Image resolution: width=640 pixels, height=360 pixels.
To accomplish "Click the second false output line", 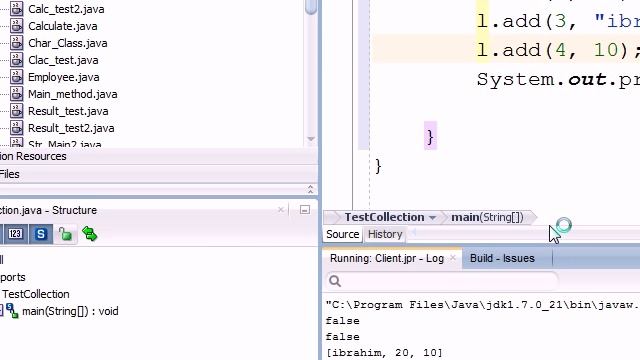I will click(x=342, y=337).
